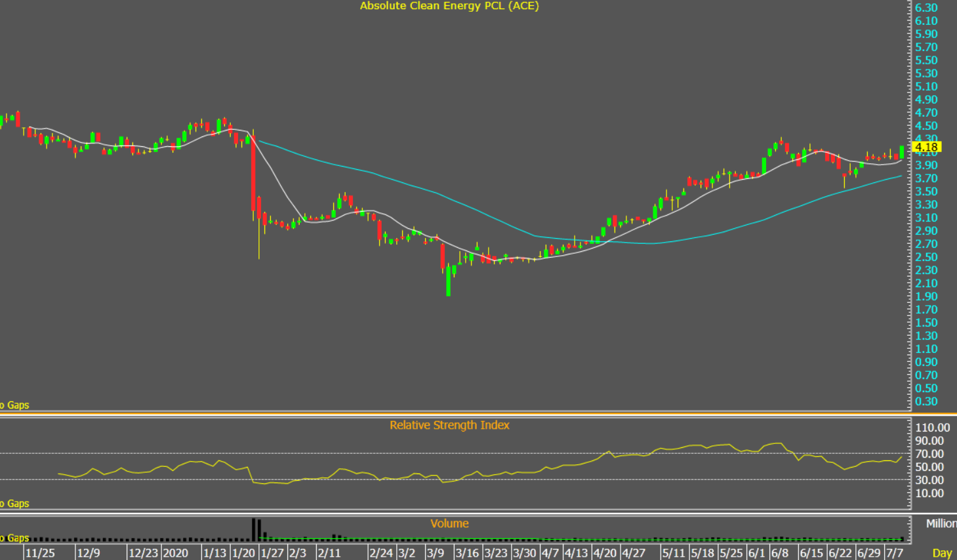Select the 6/1 date label
Viewport: 957px width, 560px height.
click(x=757, y=553)
